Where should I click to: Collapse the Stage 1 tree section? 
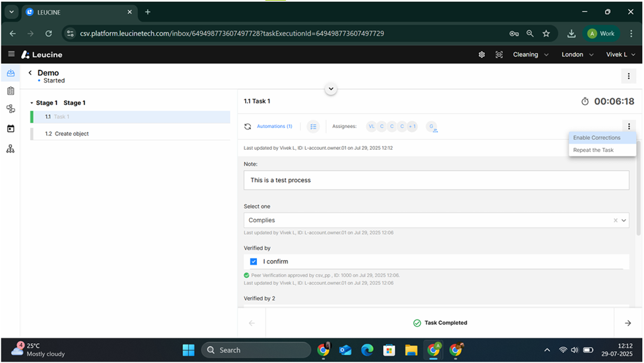[32, 103]
